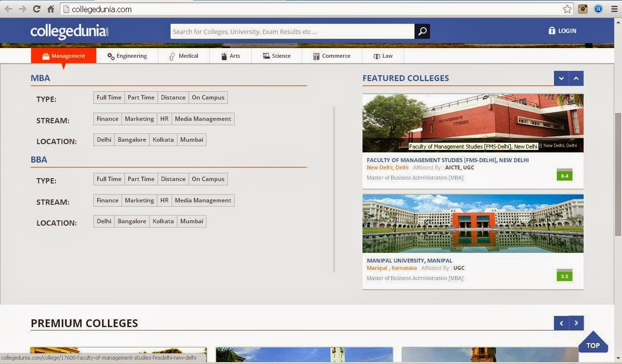Pick Bangalore location under MBA
Screen dimensions: 622x364
pyautogui.click(x=132, y=140)
